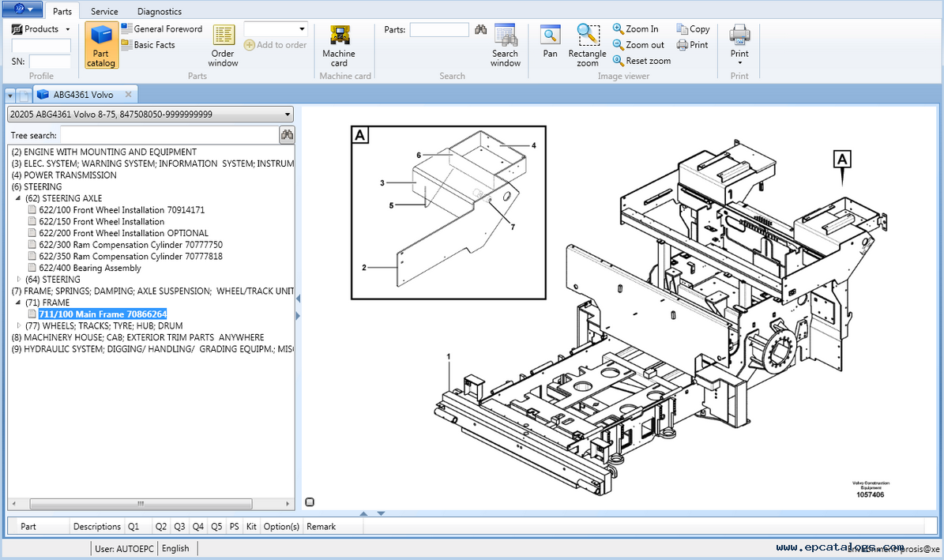
Task: Open the Search window
Action: (505, 45)
